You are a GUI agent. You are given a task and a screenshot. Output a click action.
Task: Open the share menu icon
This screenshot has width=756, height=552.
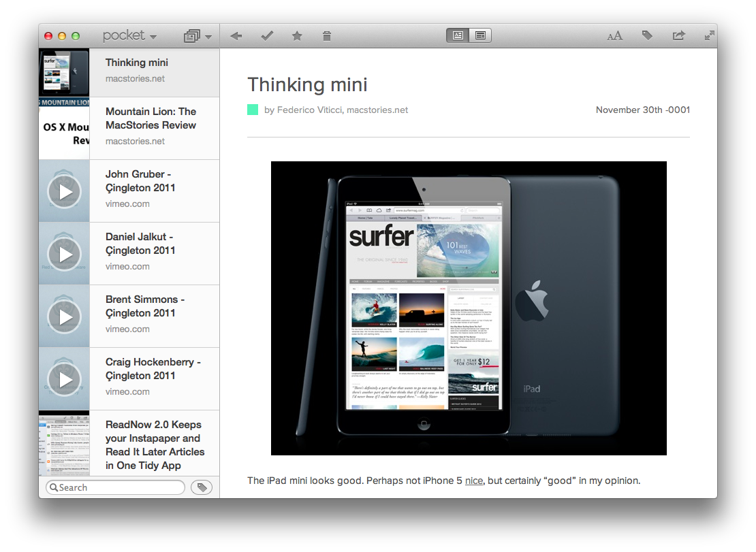point(678,36)
